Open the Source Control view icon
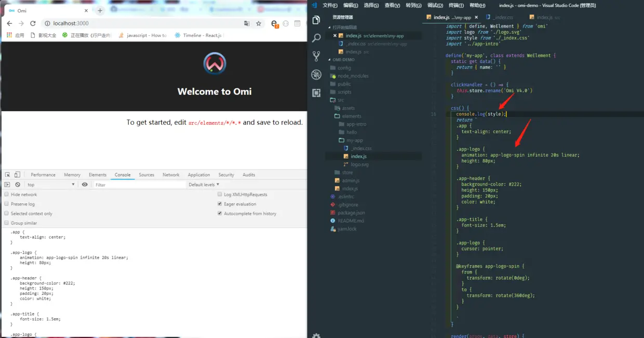644x338 pixels. pyautogui.click(x=316, y=56)
